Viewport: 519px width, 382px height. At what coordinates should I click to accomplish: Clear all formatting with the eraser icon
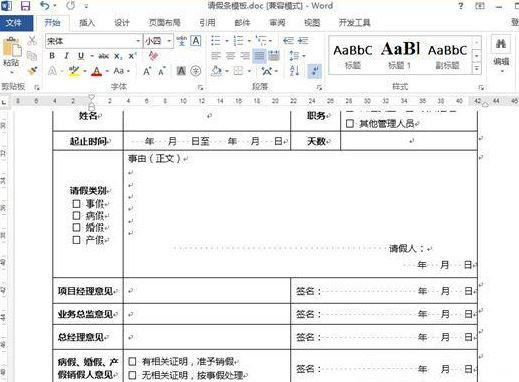153,56
